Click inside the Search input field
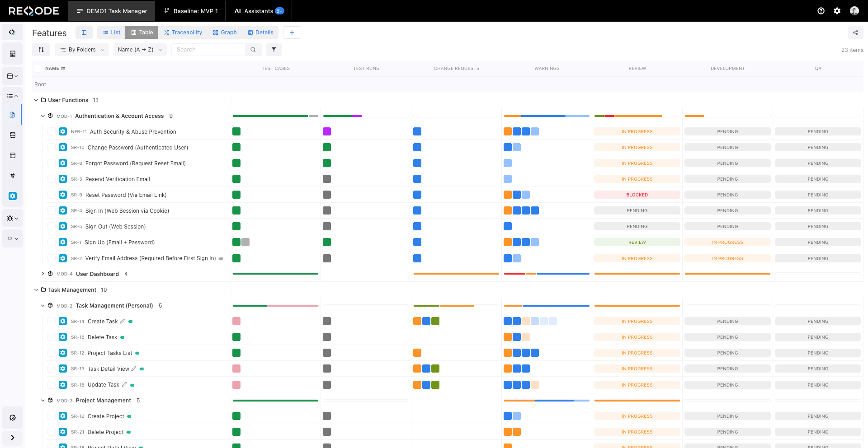 point(208,50)
